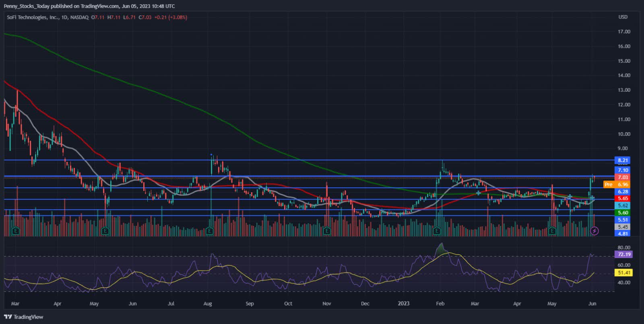The height and width of the screenshot is (324, 644).
Task: Click the 14.00 price axis tick
Action: 624,75
